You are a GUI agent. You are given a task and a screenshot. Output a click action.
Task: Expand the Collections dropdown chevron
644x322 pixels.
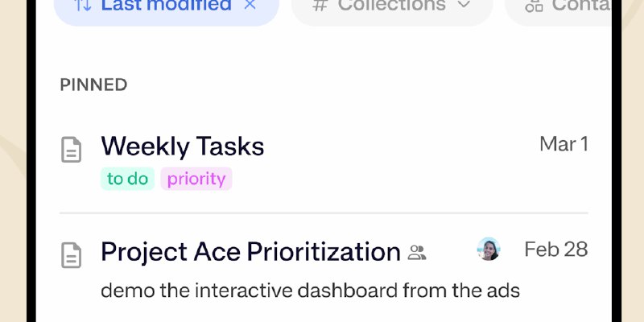[463, 6]
